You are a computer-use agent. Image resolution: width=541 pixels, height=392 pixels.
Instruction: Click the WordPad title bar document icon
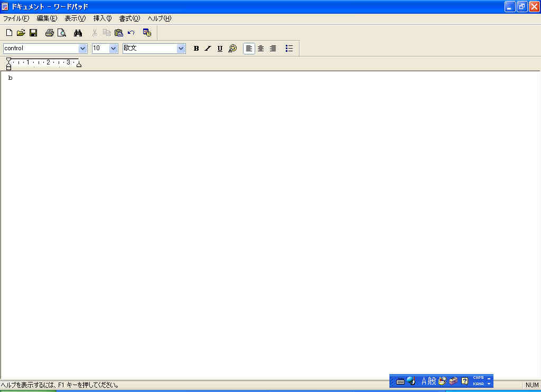pyautogui.click(x=5, y=6)
